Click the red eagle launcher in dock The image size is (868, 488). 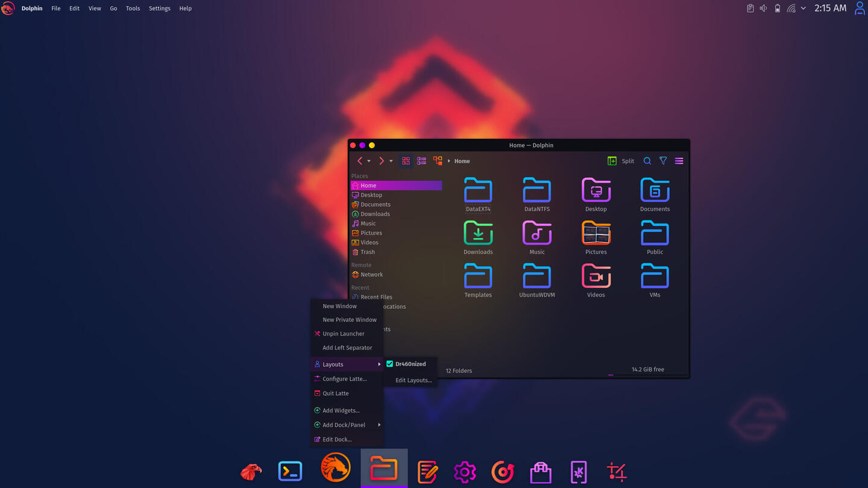[x=251, y=472]
